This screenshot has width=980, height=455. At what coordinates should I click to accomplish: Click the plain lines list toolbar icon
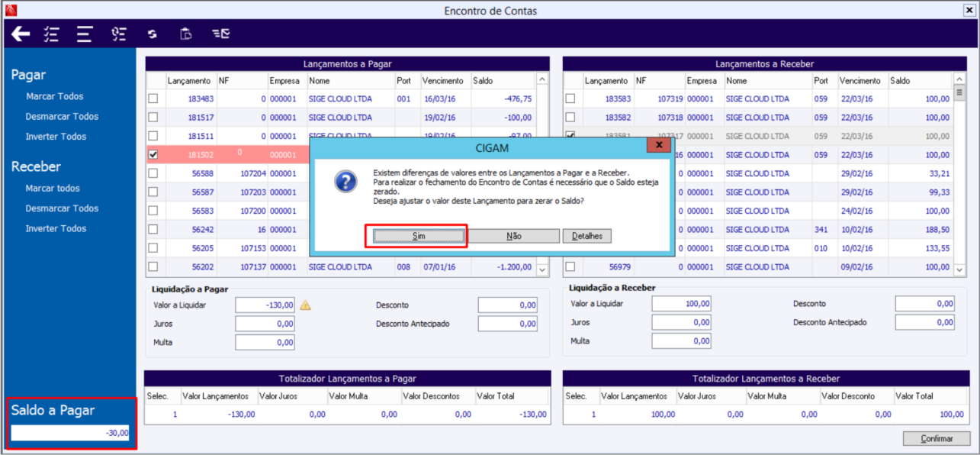coord(85,34)
